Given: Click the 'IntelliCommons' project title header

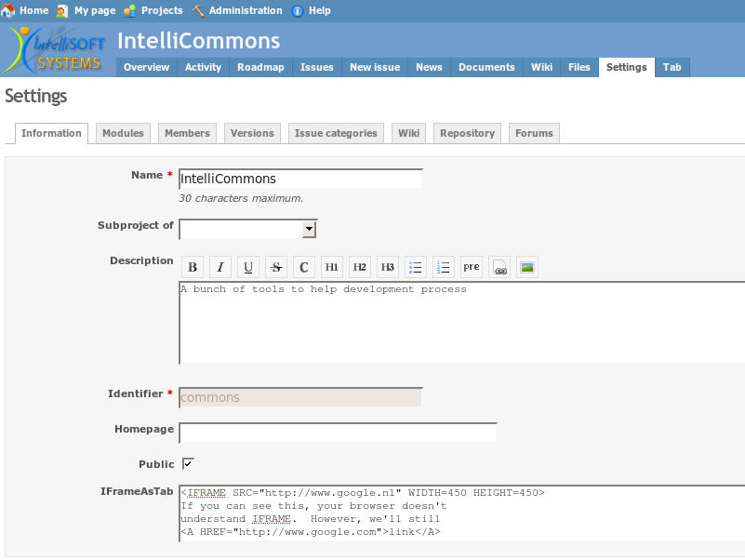Looking at the screenshot, I should (199, 41).
